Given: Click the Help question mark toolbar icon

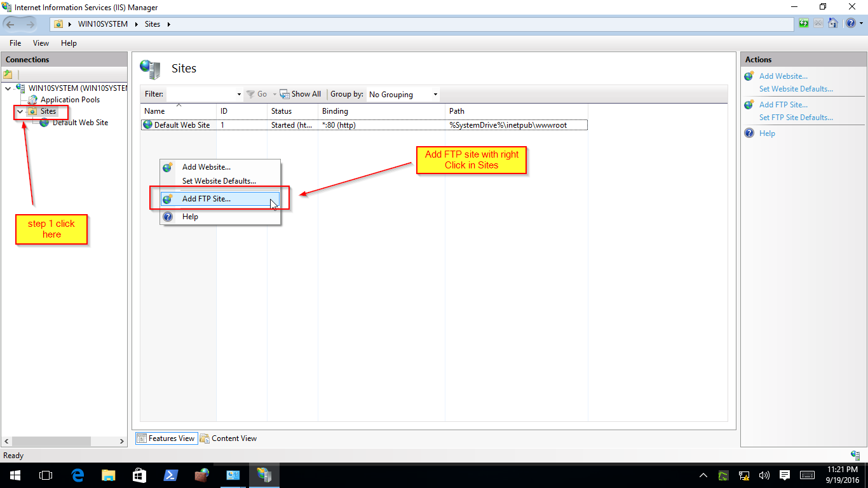Looking at the screenshot, I should click(x=850, y=24).
